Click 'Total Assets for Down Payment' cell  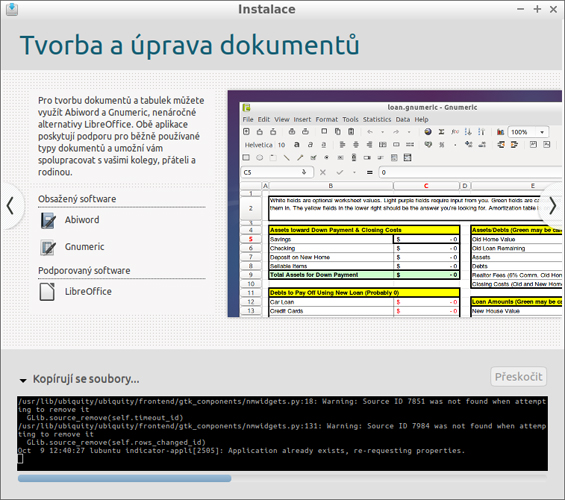(x=331, y=275)
